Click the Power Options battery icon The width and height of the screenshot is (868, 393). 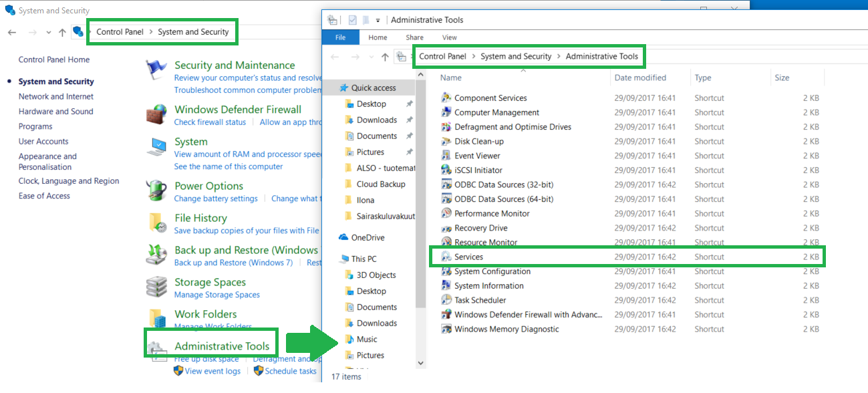pos(156,190)
